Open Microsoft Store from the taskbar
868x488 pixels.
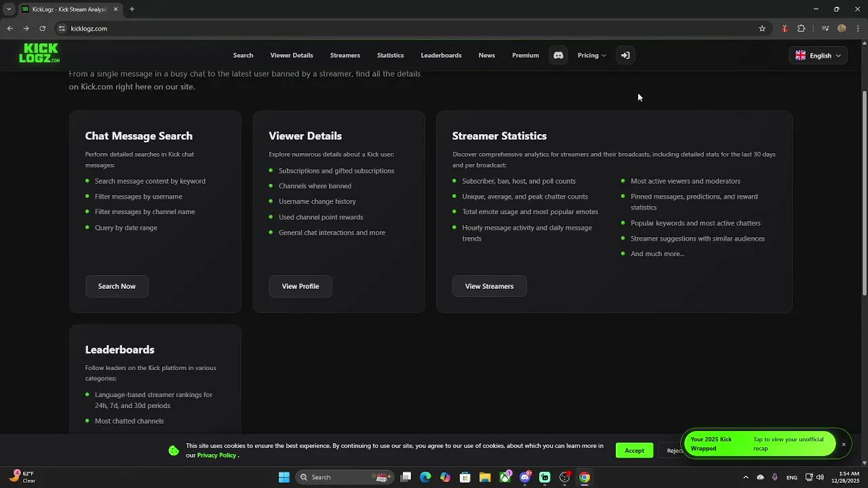click(x=465, y=477)
